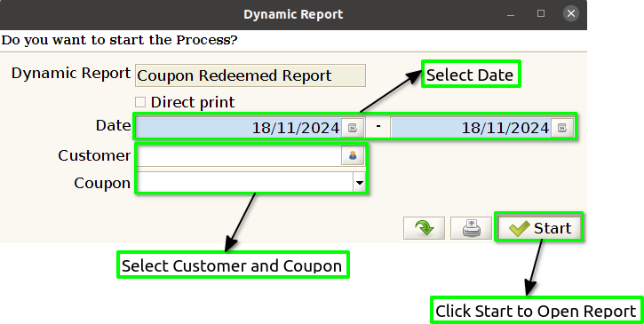This screenshot has width=644, height=324.
Task: Maximize the Dynamic Report window
Action: 541,13
